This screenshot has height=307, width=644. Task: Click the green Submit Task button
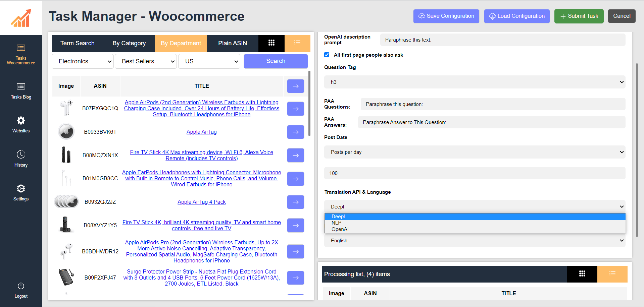pos(579,16)
